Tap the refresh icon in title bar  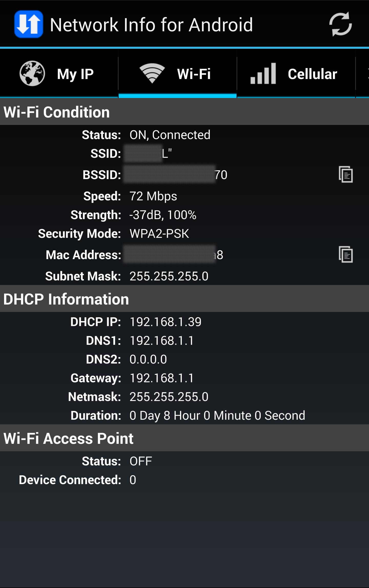coord(340,24)
